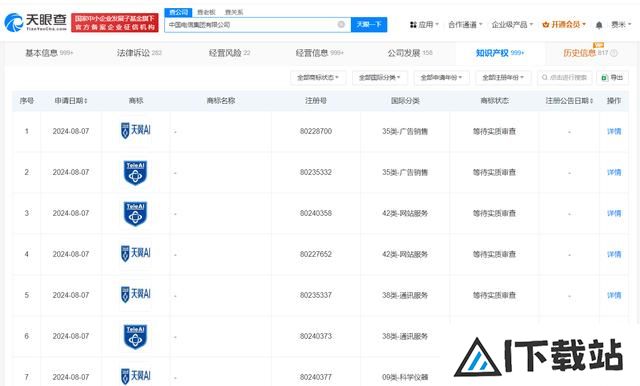Image resolution: width=640 pixels, height=386 pixels.
Task: Switch to the 知识产权 tab
Action: pyautogui.click(x=500, y=53)
